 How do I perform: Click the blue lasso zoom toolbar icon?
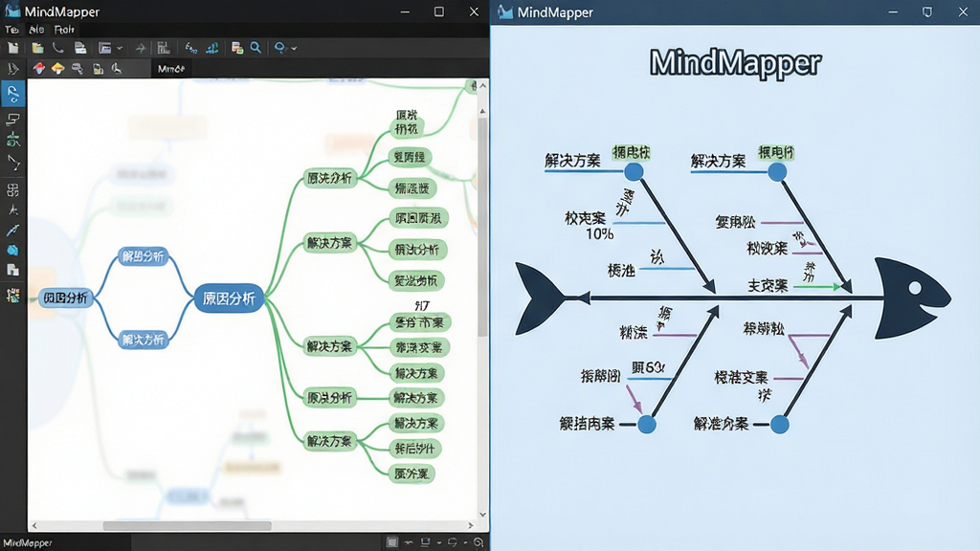(279, 48)
